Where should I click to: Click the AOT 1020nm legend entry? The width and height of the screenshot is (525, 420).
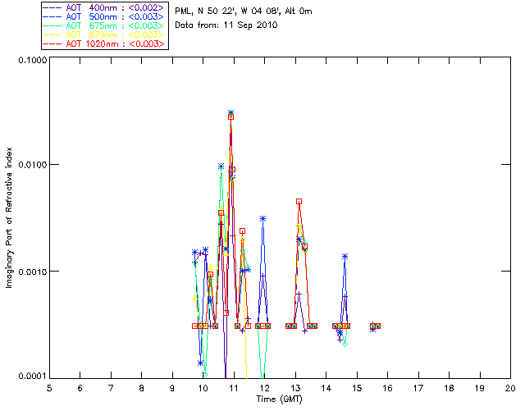coord(104,43)
